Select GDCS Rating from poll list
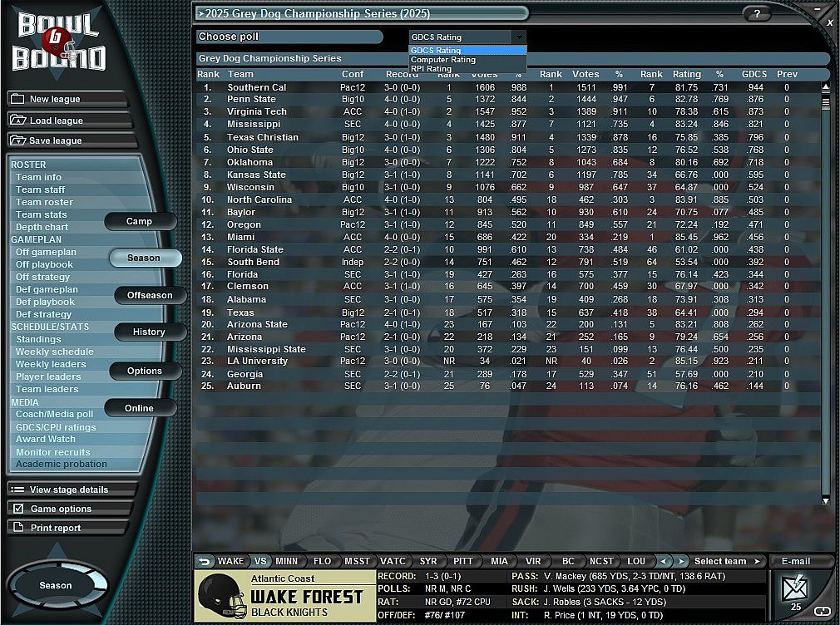 point(467,51)
